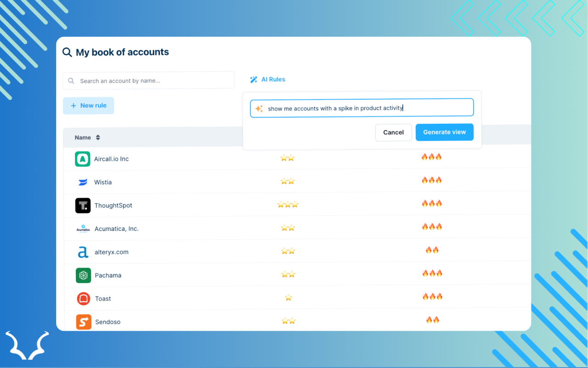Click the three-star rating for ThoughtSpot
The height and width of the screenshot is (368, 588).
coord(288,205)
